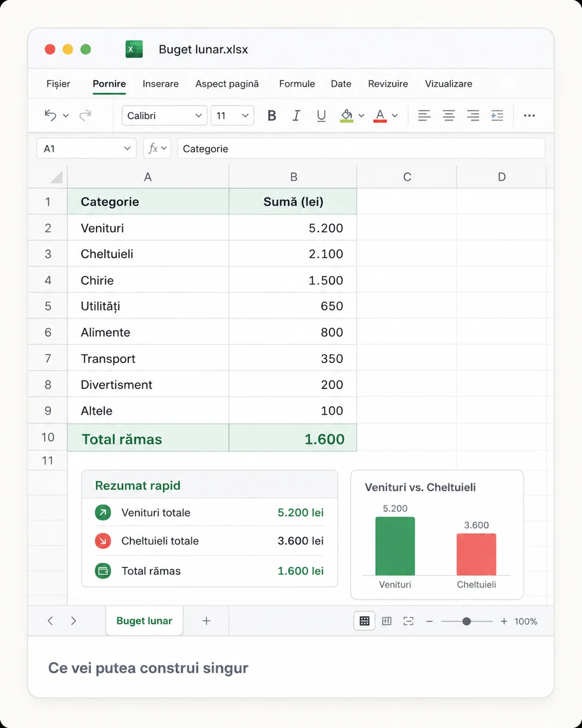582x728 pixels.
Task: Open the font size 11 dropdown
Action: pos(232,115)
